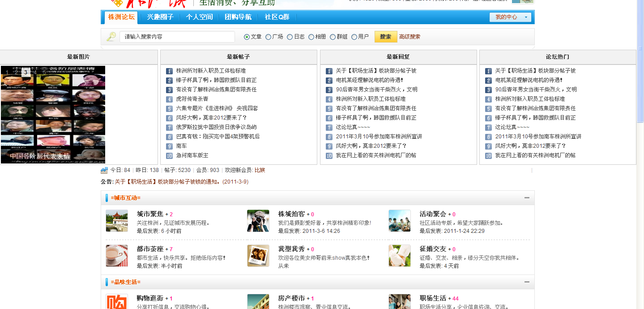Screen dimensions: 644x309
Task: Click the 论坛热门 panel header
Action: [558, 57]
